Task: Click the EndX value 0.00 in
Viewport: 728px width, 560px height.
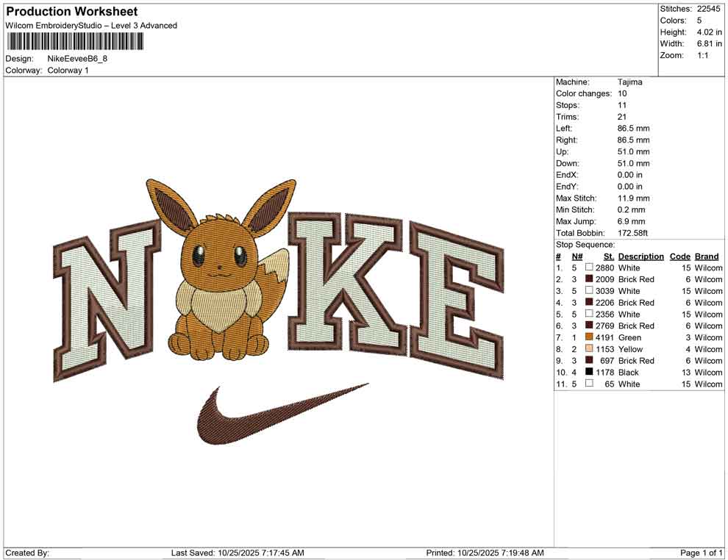Action: coord(630,175)
